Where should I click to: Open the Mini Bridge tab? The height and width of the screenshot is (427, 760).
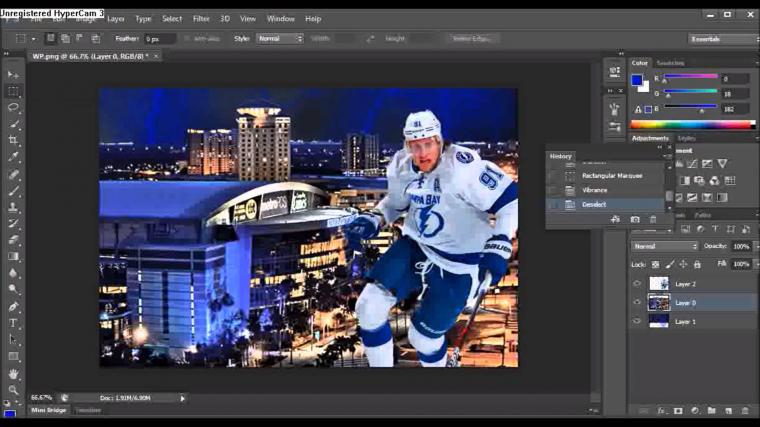click(x=48, y=410)
